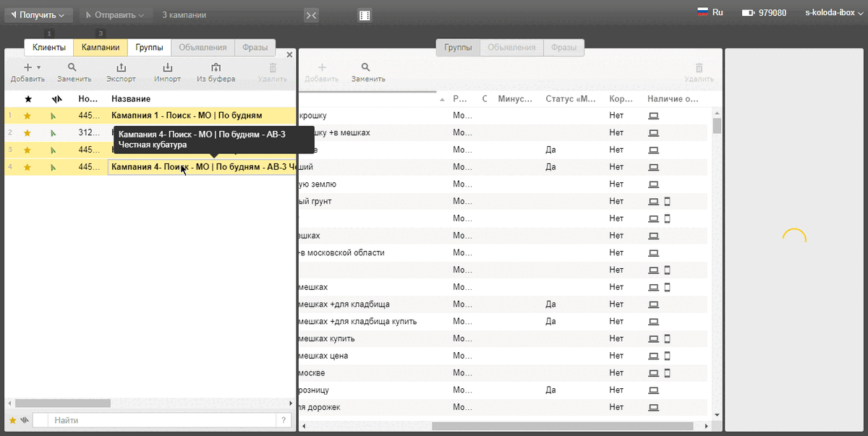Image resolution: width=868 pixels, height=436 pixels.
Task: Switch to the Кампании tab
Action: 101,48
